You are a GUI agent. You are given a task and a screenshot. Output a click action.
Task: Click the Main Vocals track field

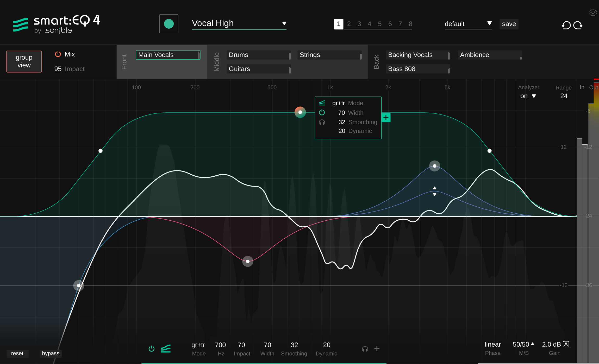pos(168,55)
